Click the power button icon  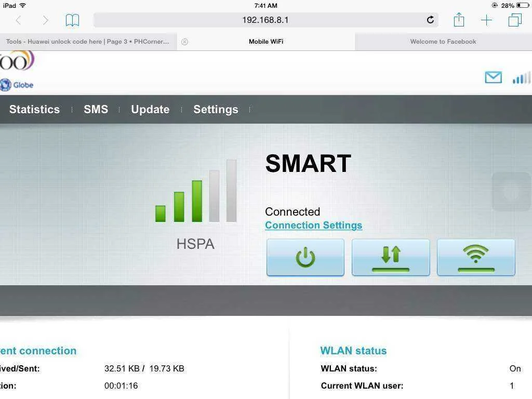click(305, 257)
